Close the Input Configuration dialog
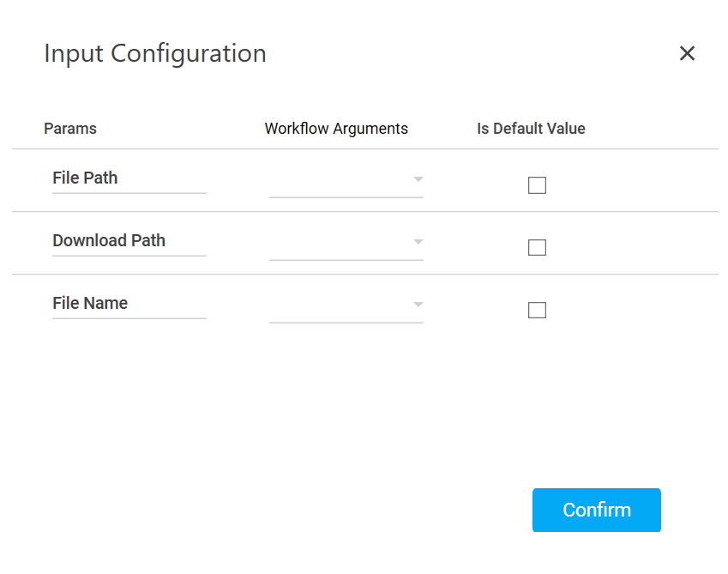Image resolution: width=728 pixels, height=574 pixels. [x=687, y=53]
